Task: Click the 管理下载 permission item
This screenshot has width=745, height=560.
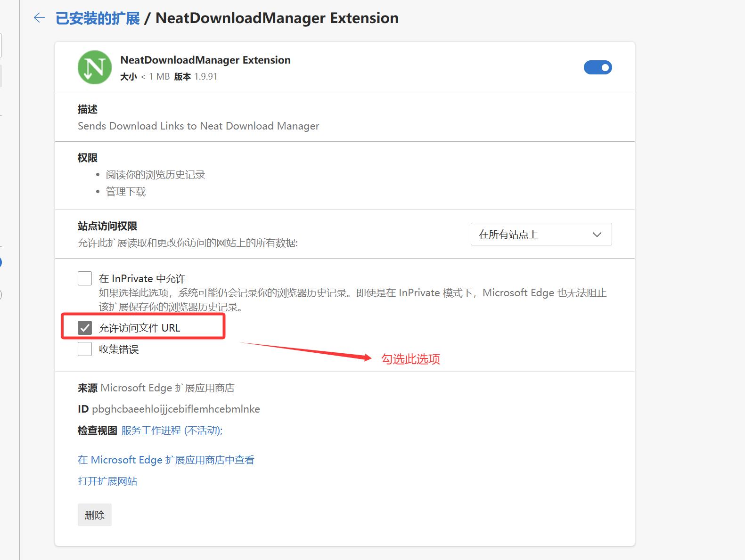Action: [x=126, y=192]
